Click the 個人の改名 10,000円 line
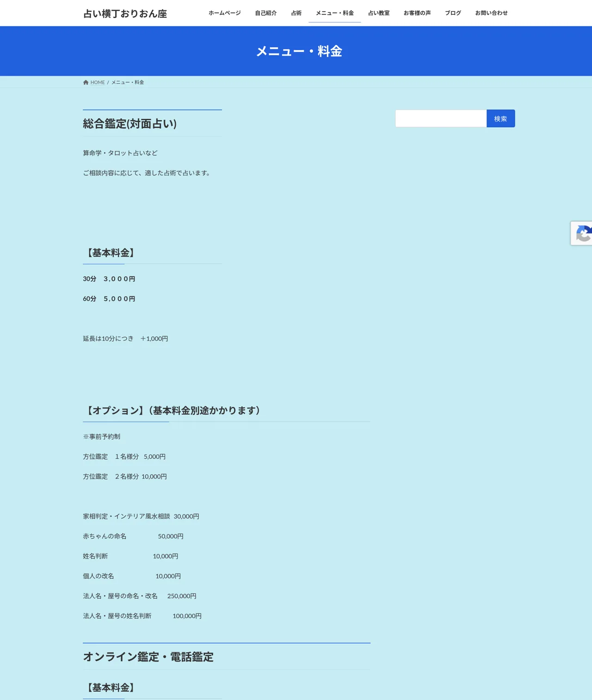The image size is (592, 700). tap(132, 576)
